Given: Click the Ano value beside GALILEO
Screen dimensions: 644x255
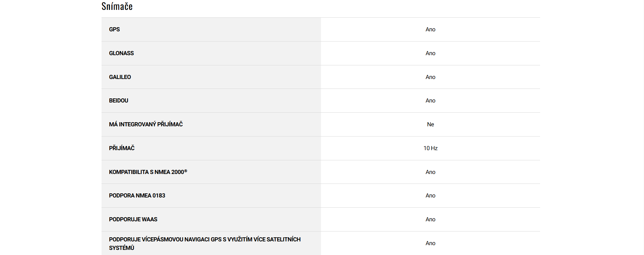Looking at the screenshot, I should 430,77.
